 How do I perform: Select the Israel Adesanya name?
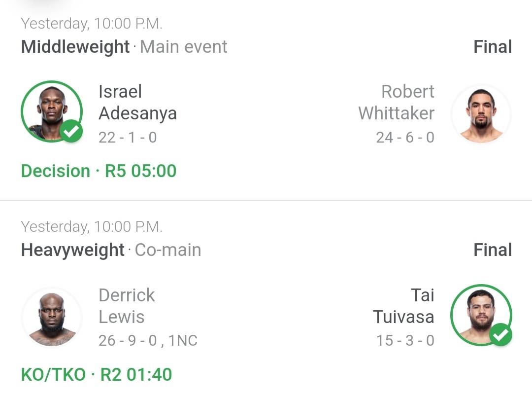coord(137,102)
